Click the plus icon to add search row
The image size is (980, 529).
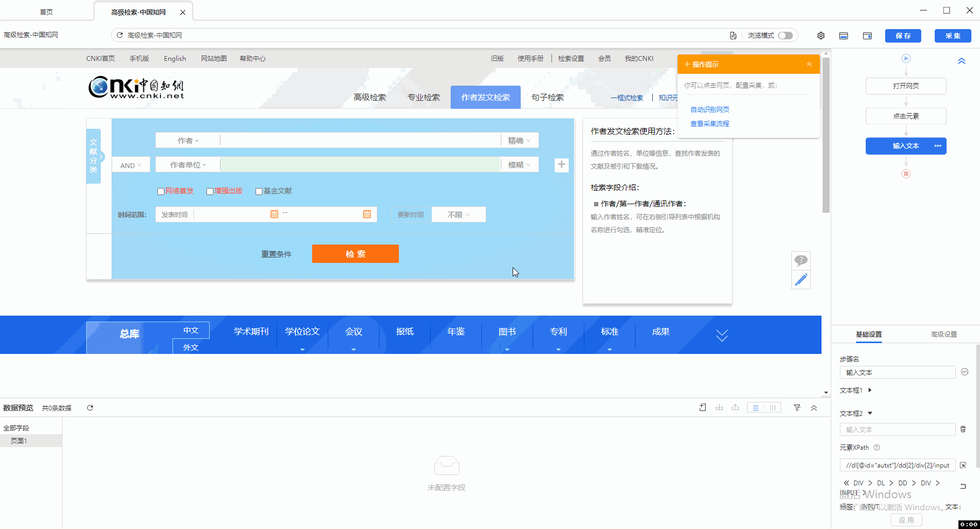(x=561, y=165)
